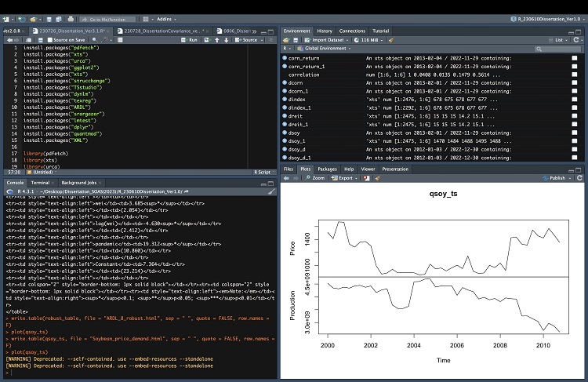The height and width of the screenshot is (382, 588).
Task: Tick the checkbox beside dcorn object
Action: tap(575, 82)
